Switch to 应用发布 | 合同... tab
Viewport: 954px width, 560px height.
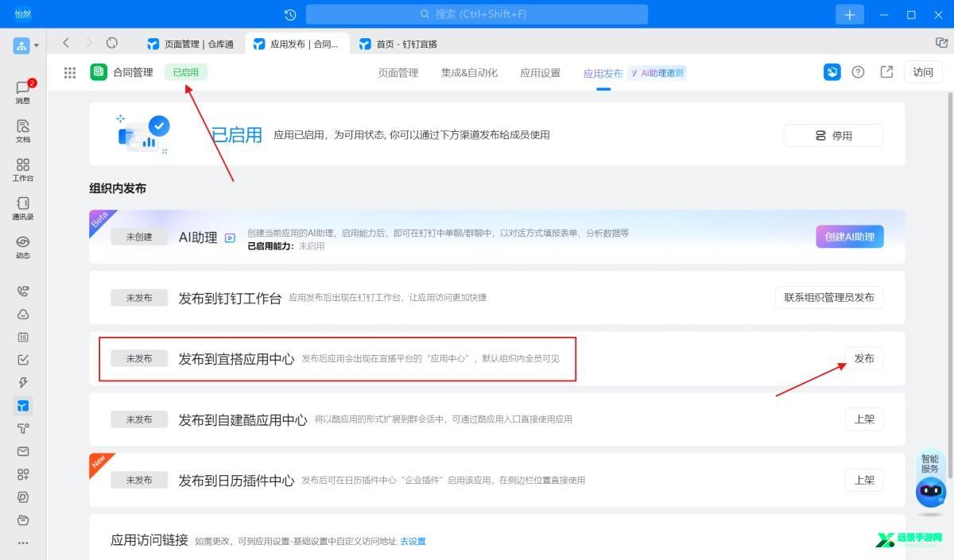pos(296,44)
